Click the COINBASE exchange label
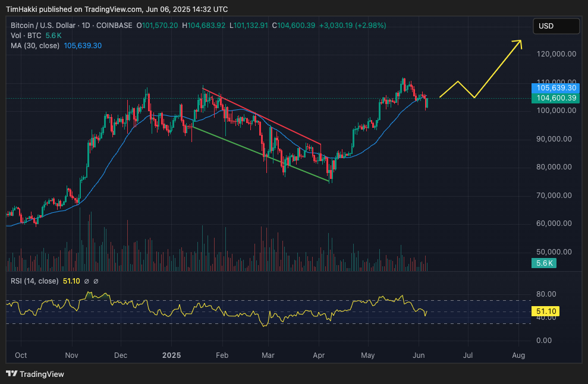 tap(113, 26)
